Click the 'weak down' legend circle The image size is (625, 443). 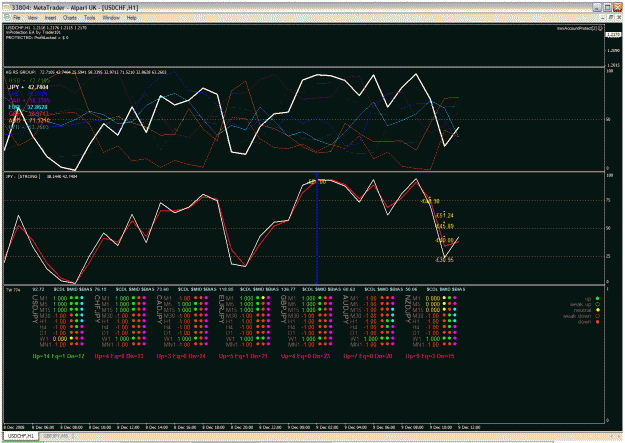click(x=597, y=316)
